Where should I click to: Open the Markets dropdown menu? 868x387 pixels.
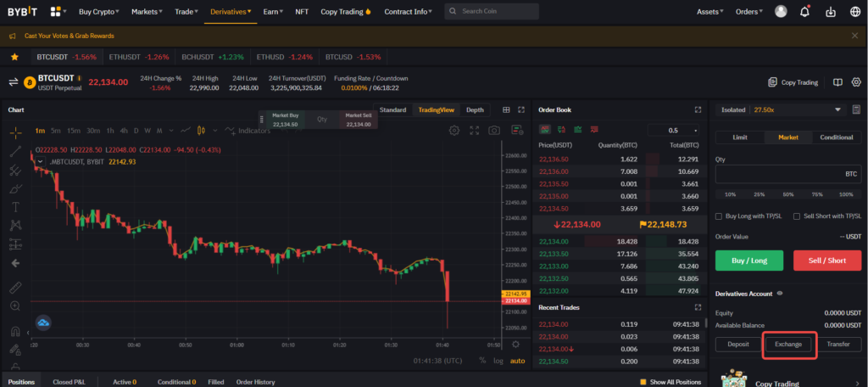point(147,12)
